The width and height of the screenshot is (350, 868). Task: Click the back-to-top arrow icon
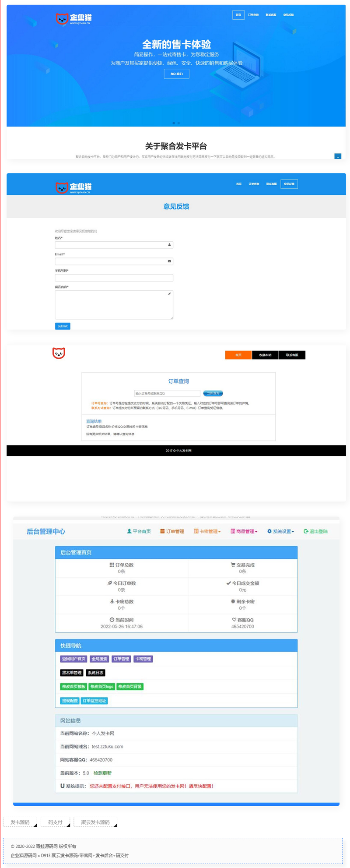coord(337,156)
